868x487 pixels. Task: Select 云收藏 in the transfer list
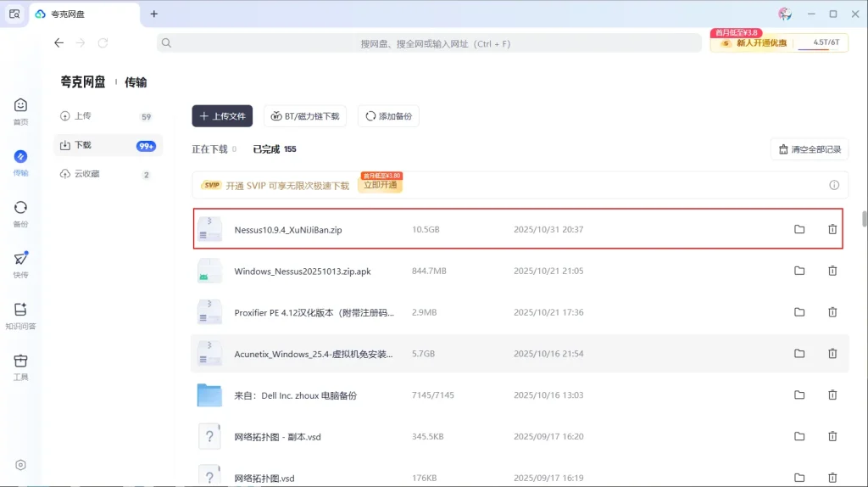[x=86, y=174]
